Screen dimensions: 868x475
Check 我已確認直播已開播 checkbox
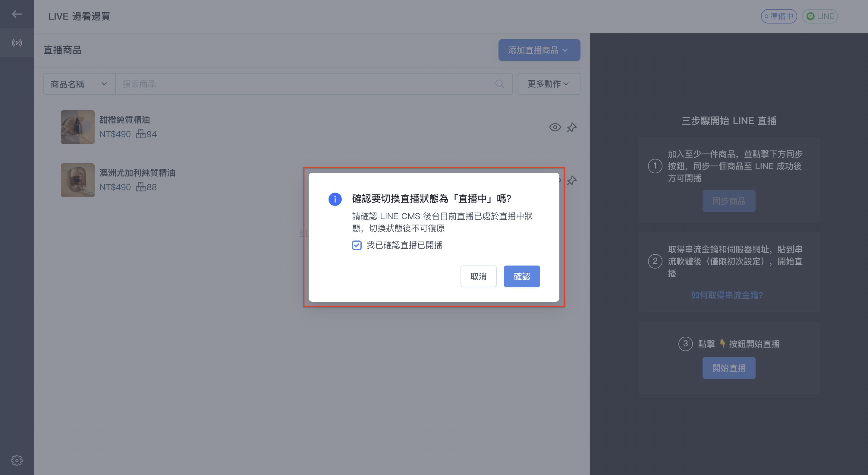tap(357, 245)
